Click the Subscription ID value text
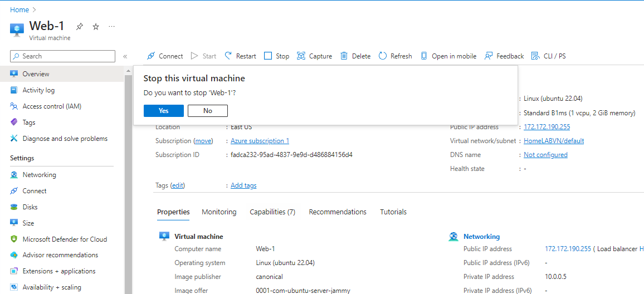 click(291, 155)
